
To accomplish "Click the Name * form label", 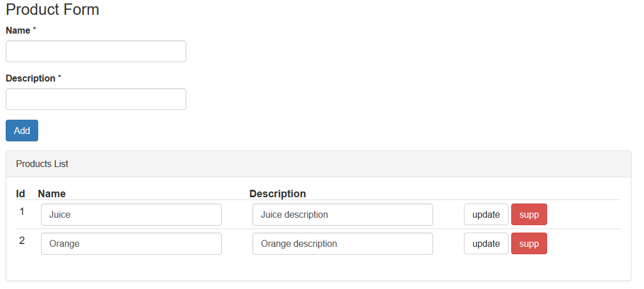I will pyautogui.click(x=21, y=31).
